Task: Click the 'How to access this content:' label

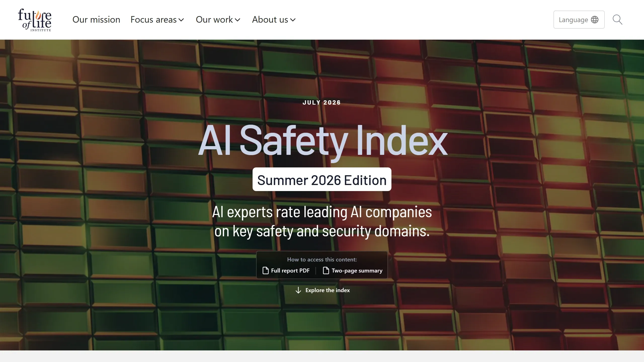Action: click(x=322, y=259)
